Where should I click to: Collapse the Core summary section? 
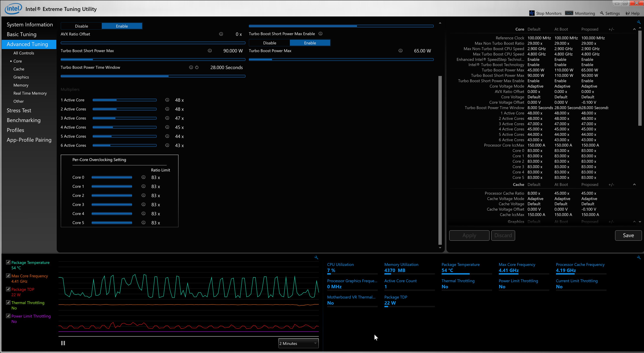click(634, 29)
